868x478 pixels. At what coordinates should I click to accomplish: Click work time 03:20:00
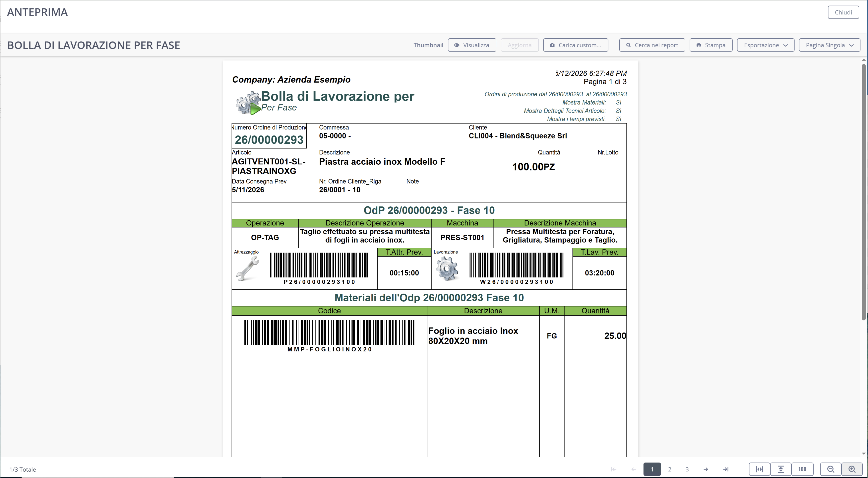pyautogui.click(x=599, y=273)
